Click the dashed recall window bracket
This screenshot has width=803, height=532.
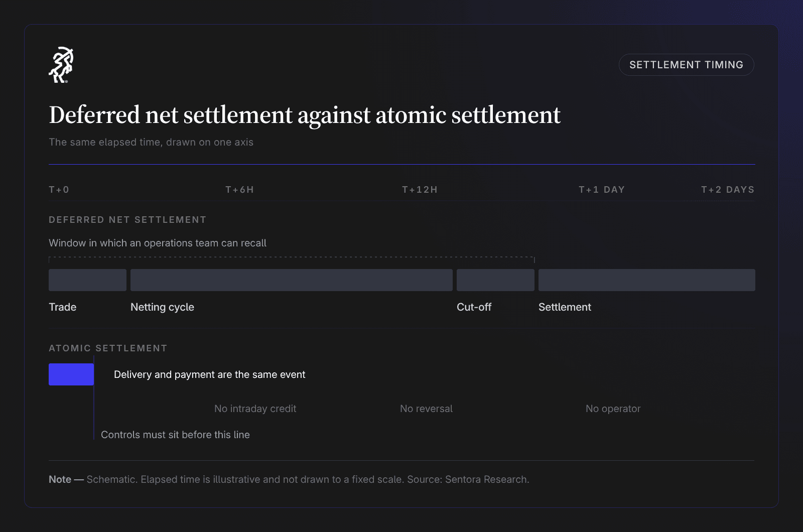[x=292, y=259]
